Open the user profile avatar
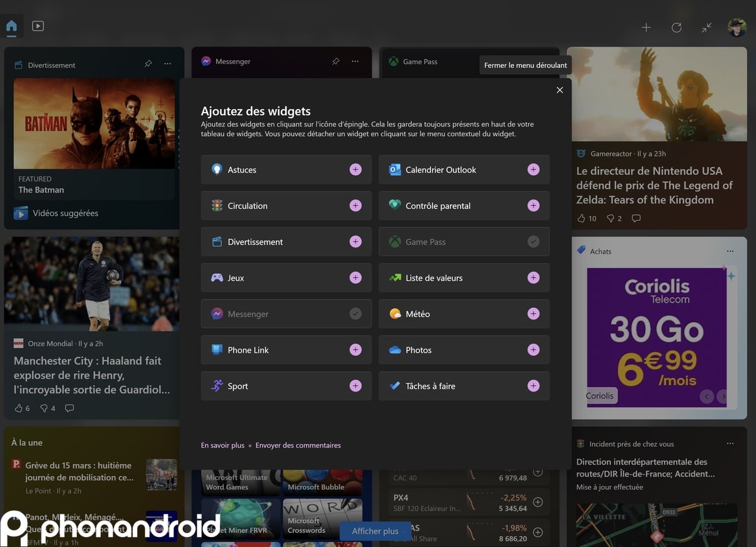 point(737,28)
